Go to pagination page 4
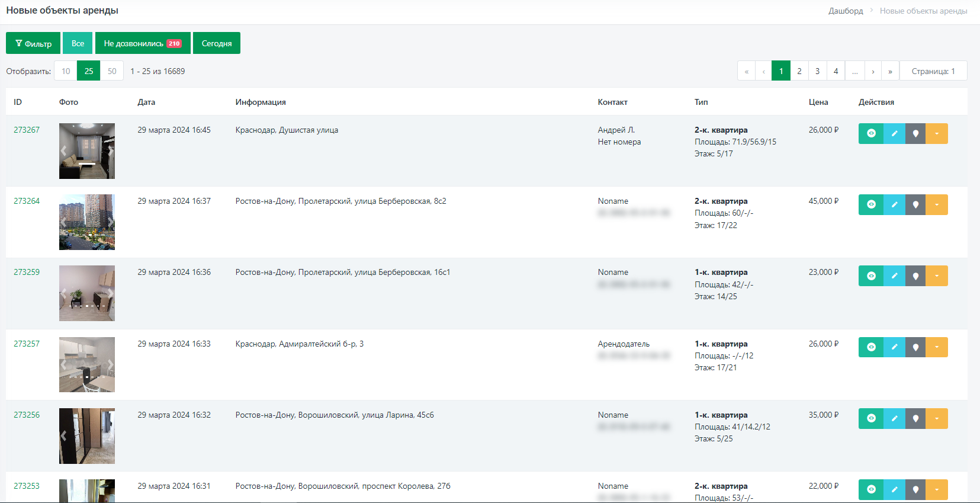The image size is (980, 503). coord(836,71)
